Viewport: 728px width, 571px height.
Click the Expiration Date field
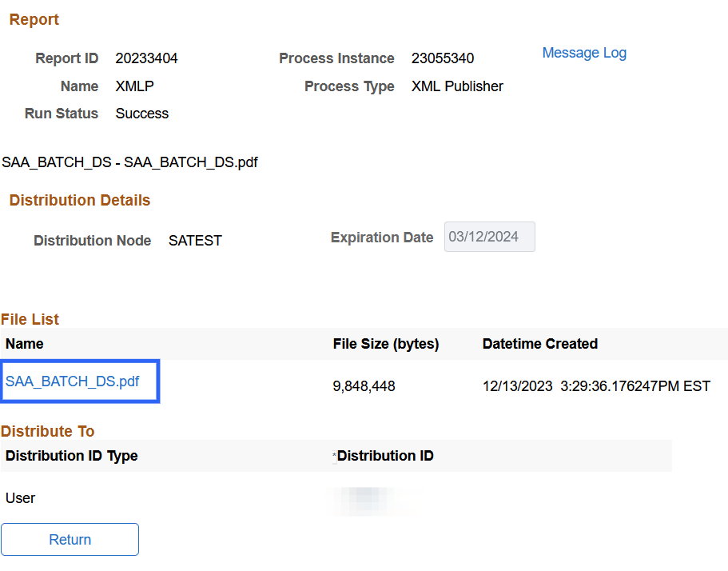click(x=489, y=237)
